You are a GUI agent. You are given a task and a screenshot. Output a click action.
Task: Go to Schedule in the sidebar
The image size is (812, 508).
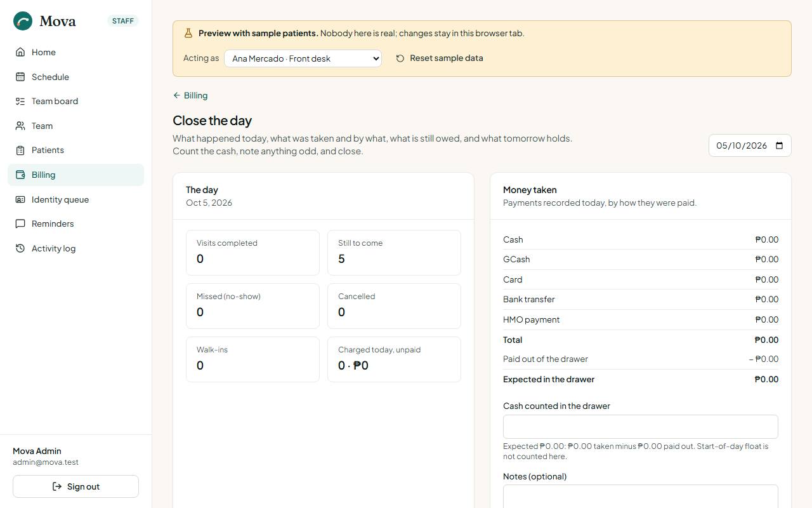point(76,77)
